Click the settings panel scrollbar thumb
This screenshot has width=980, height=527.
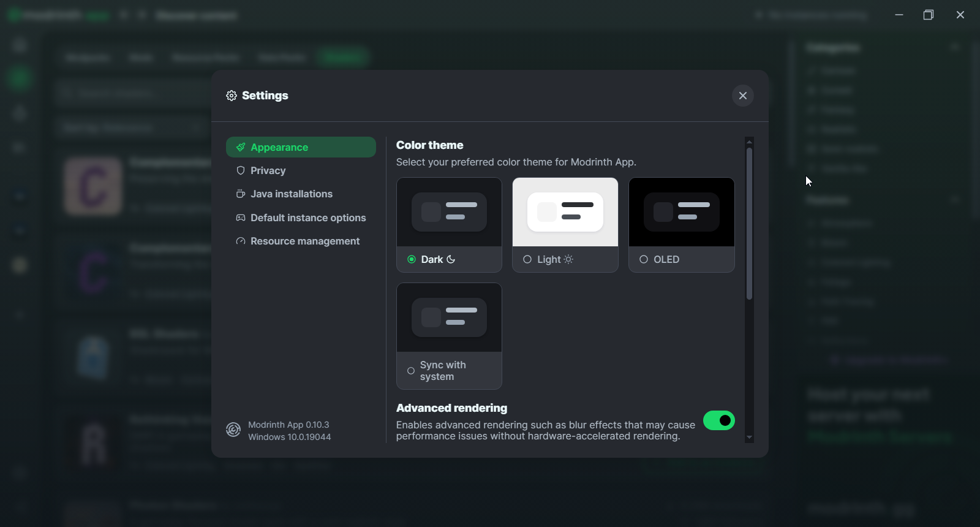[749, 224]
